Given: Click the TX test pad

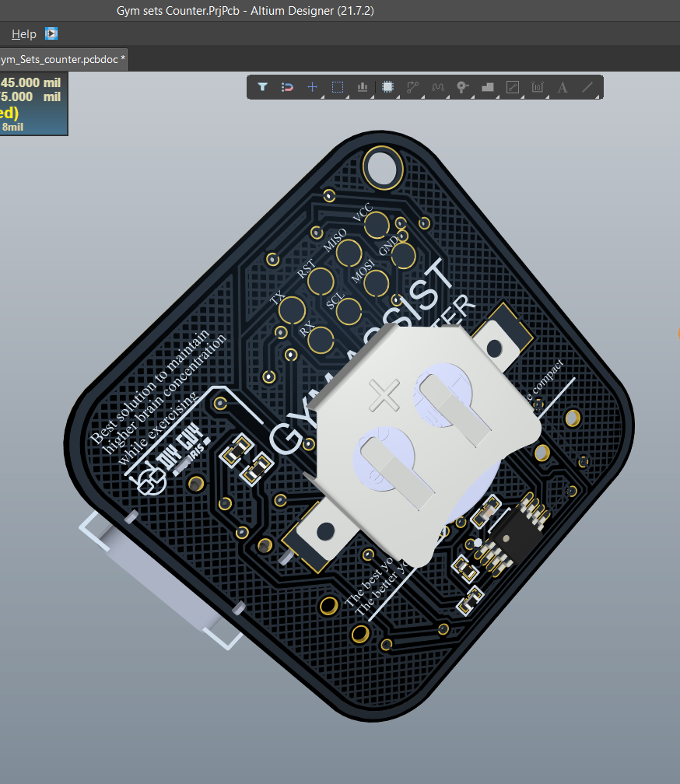Looking at the screenshot, I should coord(292,310).
